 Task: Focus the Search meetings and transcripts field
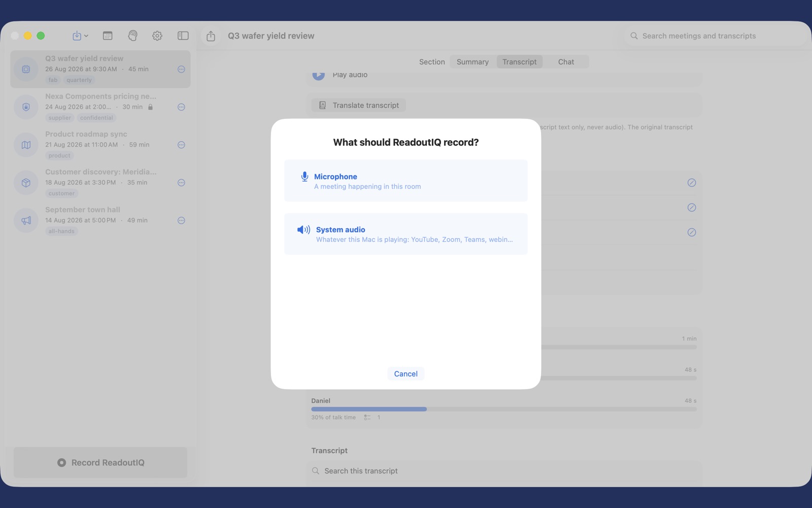(716, 36)
